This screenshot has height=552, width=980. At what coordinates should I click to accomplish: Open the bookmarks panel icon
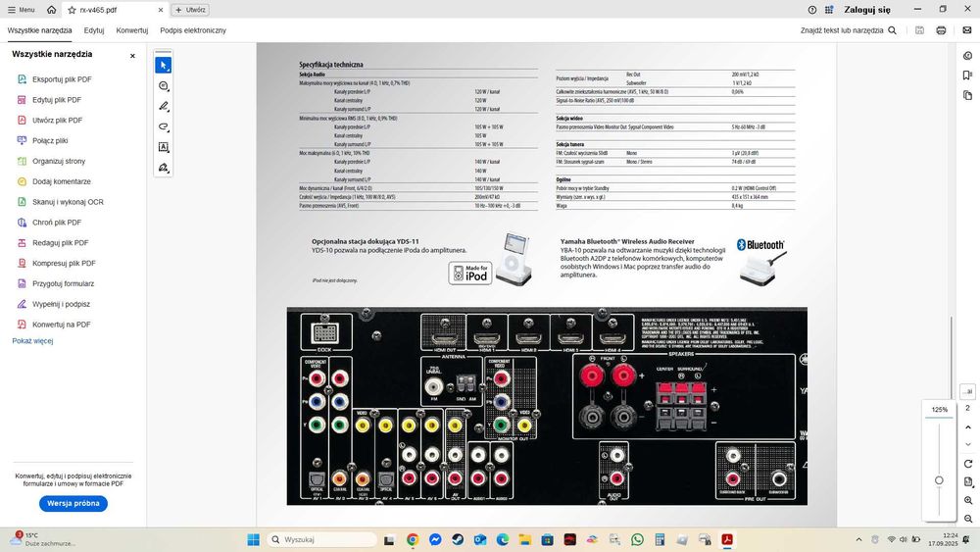click(967, 75)
